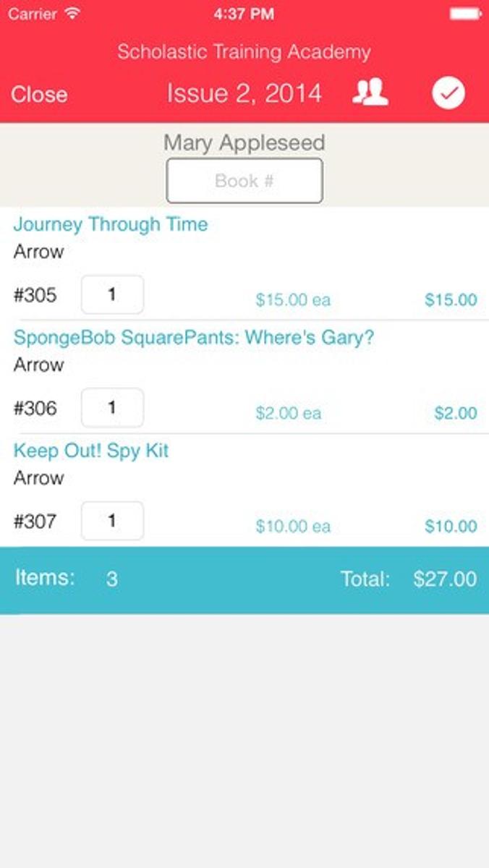
Task: Tap the $27.00 order total
Action: click(445, 579)
